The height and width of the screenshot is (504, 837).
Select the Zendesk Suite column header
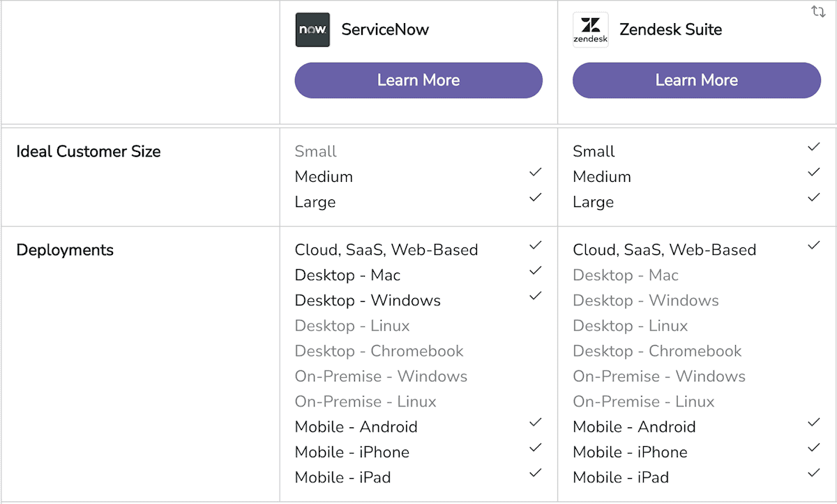point(670,29)
